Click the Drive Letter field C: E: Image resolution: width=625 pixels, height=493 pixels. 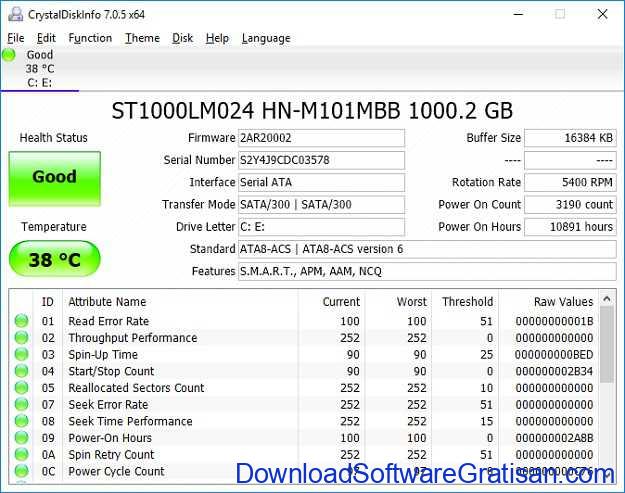point(321,227)
